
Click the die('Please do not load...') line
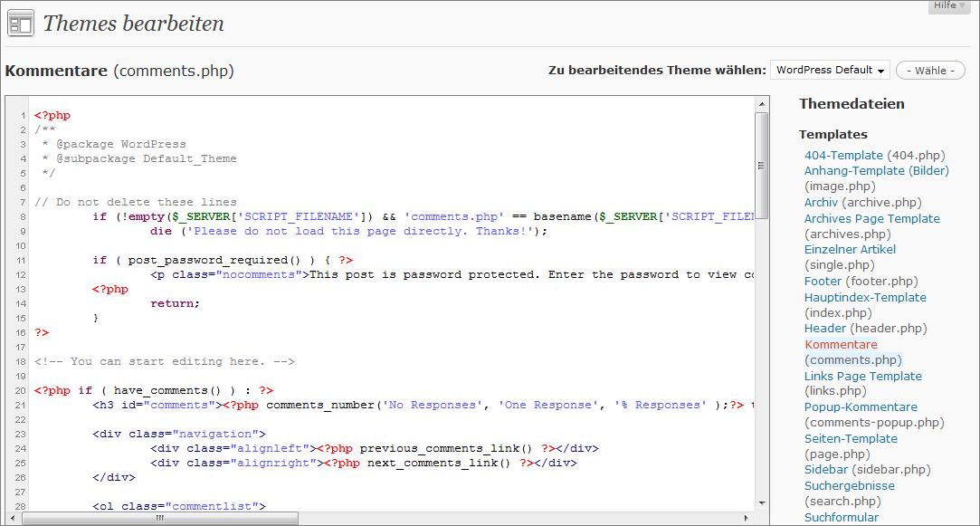click(x=348, y=231)
